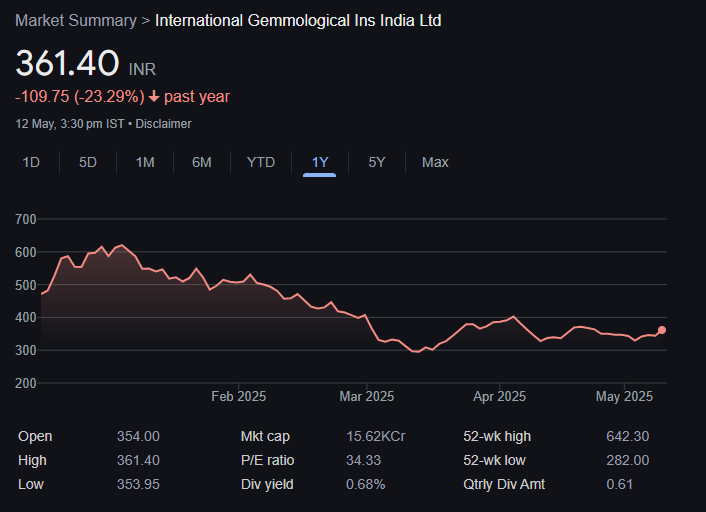
Task: Click the Mkt cap label
Action: (265, 436)
